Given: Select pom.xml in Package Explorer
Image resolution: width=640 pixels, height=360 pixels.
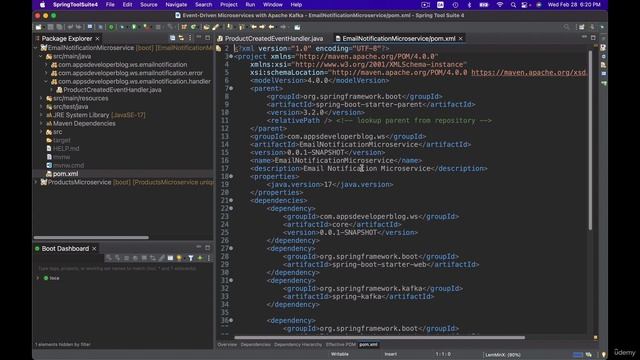Looking at the screenshot, I should 65,174.
